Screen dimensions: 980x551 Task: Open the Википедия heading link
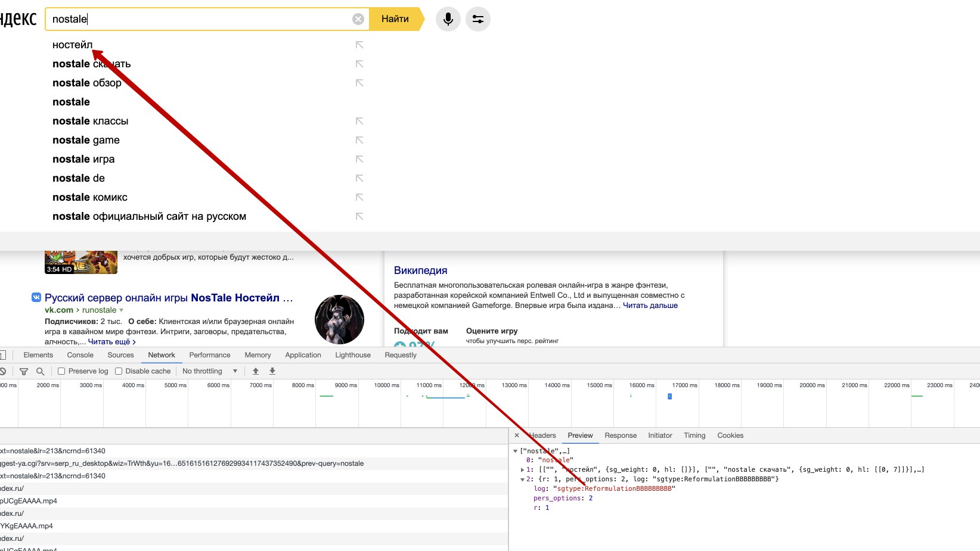pos(420,270)
